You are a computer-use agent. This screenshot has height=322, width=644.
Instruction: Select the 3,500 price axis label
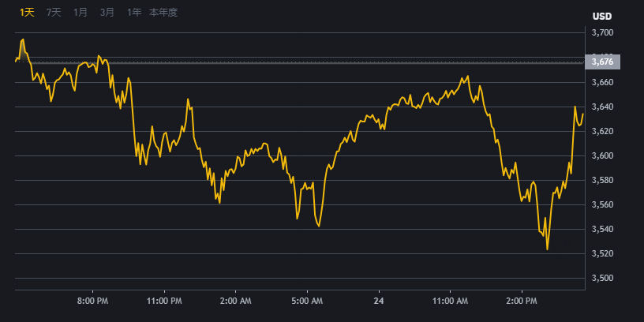(602, 279)
